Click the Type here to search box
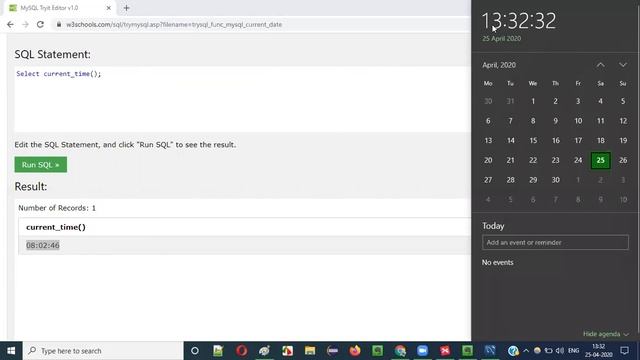Viewport: 640px width, 360px height. tap(103, 351)
